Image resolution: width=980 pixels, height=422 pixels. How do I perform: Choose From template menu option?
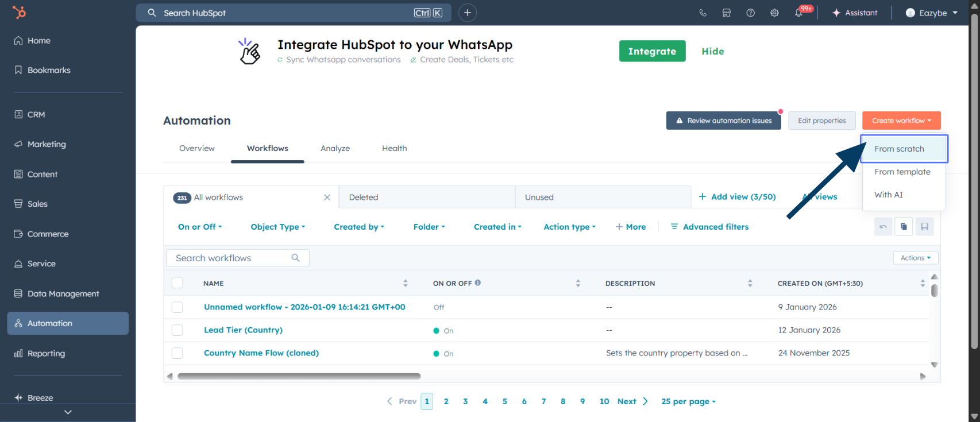[x=904, y=172]
